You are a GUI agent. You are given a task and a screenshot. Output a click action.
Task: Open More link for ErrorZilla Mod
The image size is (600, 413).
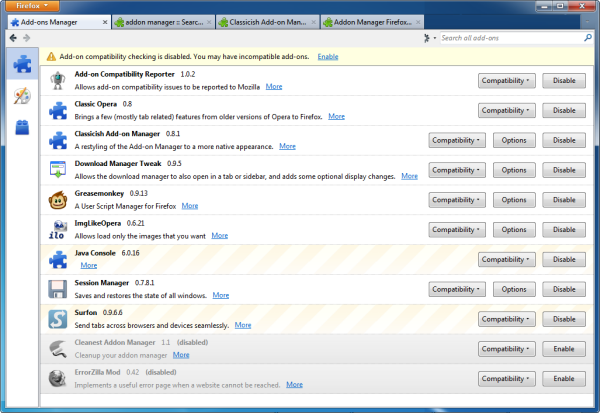point(294,385)
